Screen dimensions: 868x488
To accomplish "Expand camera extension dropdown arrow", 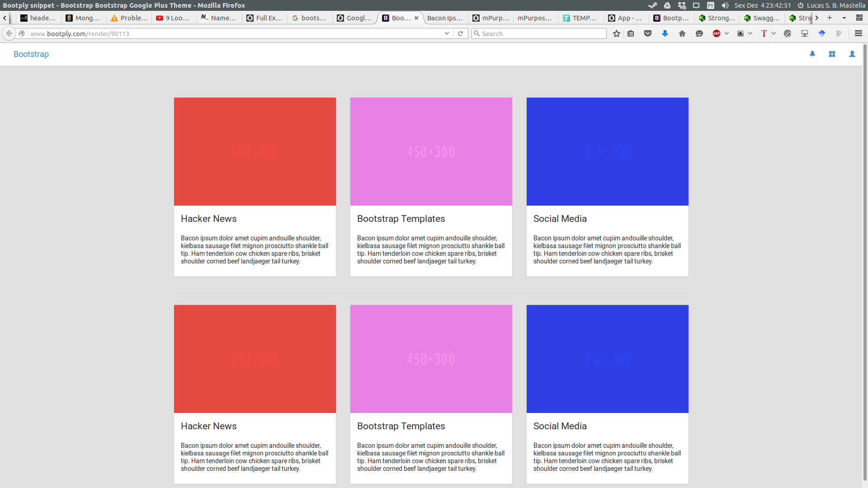I will pyautogui.click(x=750, y=33).
